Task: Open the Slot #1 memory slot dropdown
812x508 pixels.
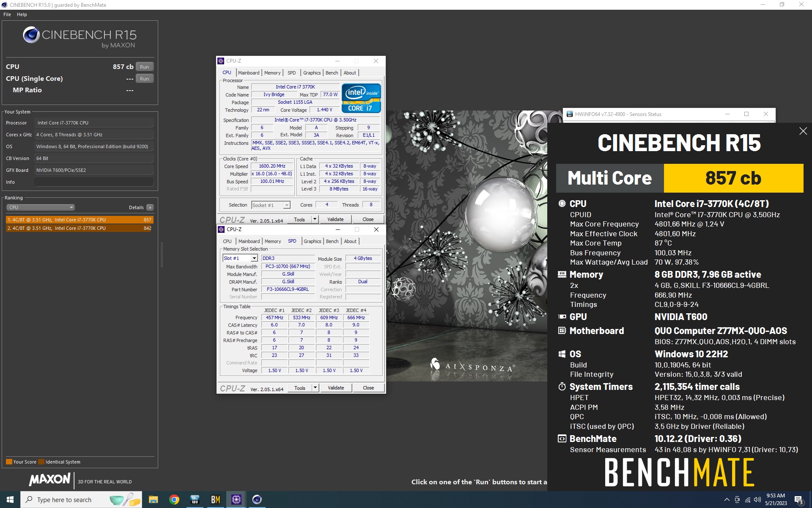Action: click(x=240, y=258)
